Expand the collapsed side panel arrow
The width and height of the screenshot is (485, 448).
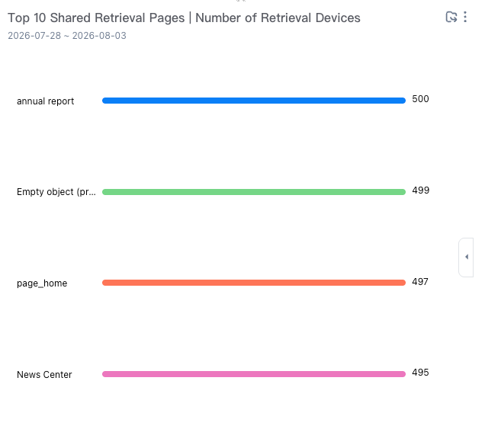(467, 257)
